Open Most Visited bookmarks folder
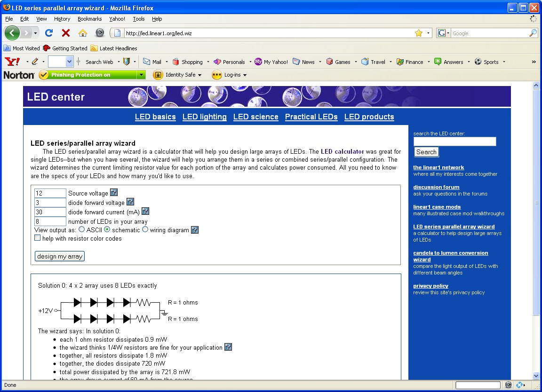The image size is (542, 392). pyautogui.click(x=22, y=48)
